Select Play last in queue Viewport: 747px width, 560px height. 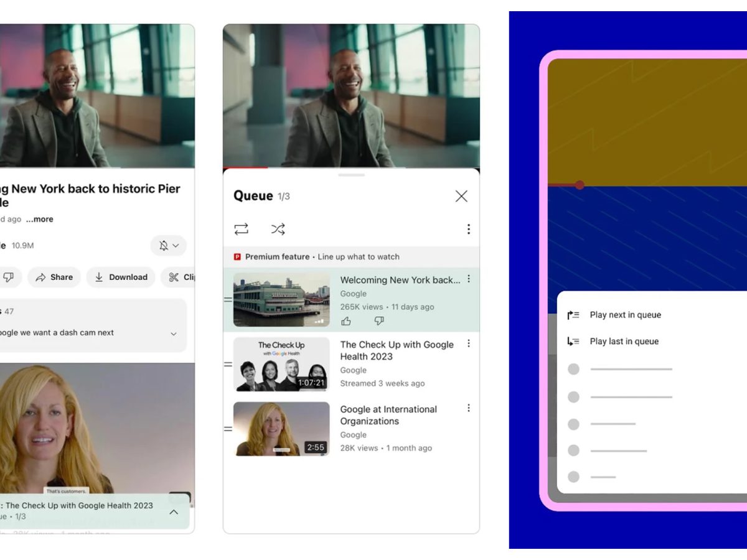(x=624, y=342)
